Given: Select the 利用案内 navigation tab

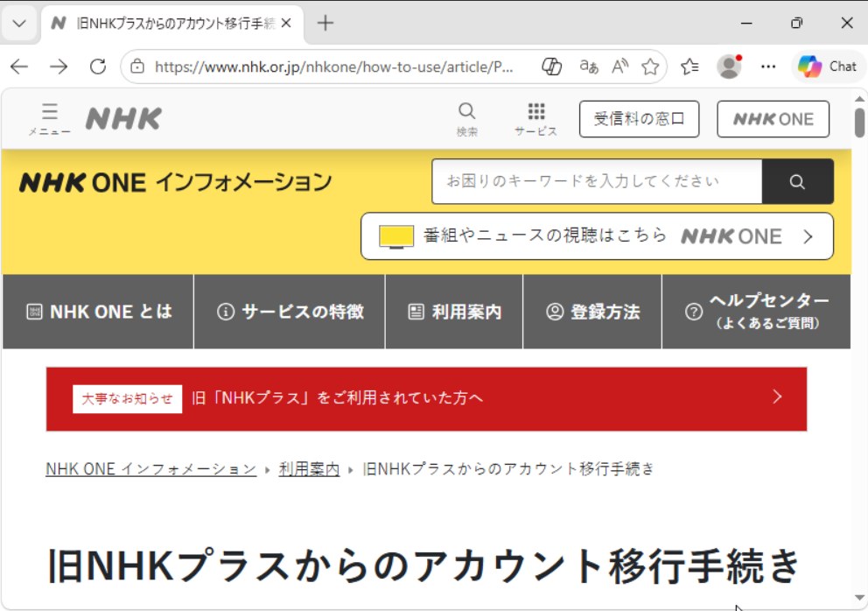Looking at the screenshot, I should pyautogui.click(x=454, y=312).
